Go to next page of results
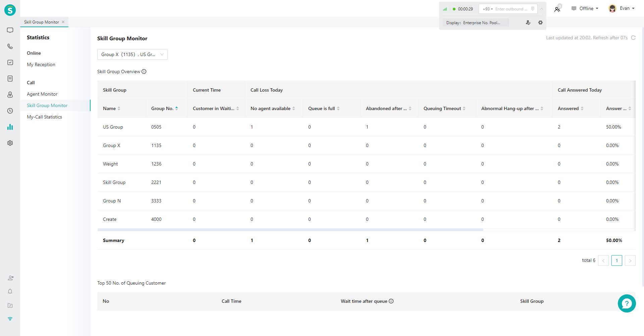Image resolution: width=644 pixels, height=336 pixels. (630, 260)
